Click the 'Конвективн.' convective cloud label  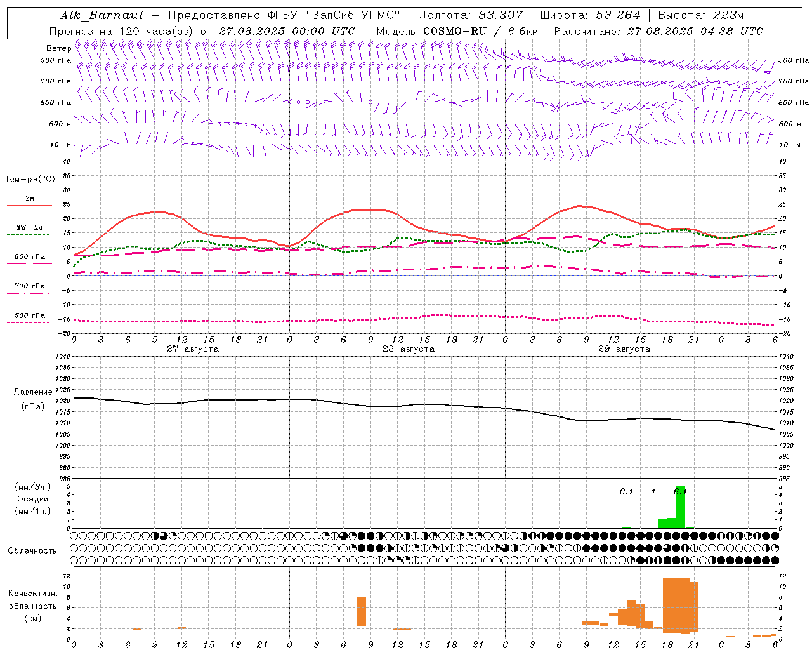click(33, 594)
